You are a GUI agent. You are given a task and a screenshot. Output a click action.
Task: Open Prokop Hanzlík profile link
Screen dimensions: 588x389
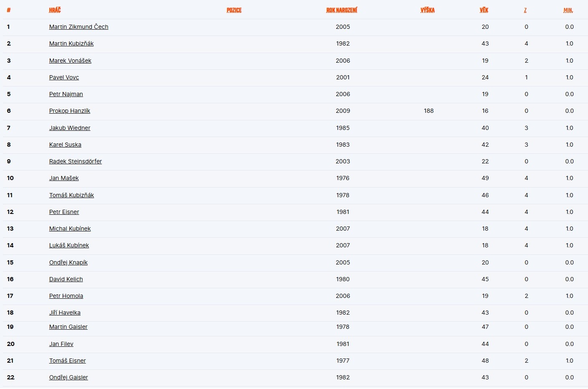point(70,111)
